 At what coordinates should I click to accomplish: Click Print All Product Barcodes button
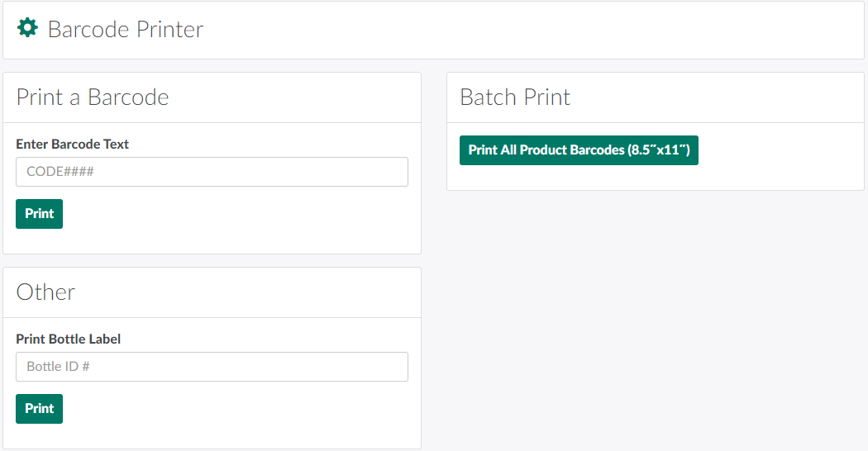pos(579,150)
